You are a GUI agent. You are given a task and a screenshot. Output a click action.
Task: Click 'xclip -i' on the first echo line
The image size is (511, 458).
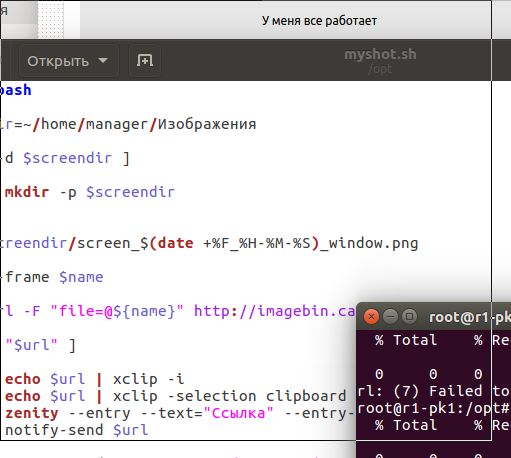(148, 379)
